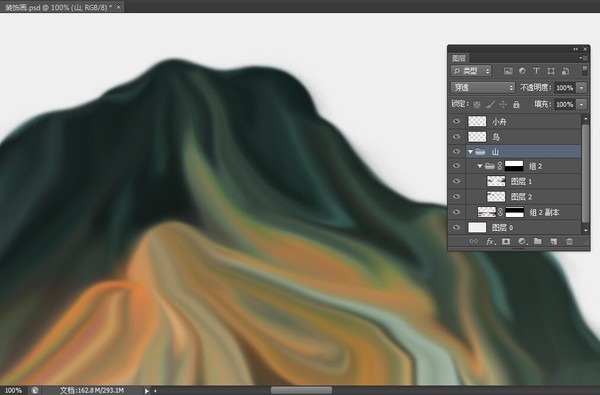600x395 pixels.
Task: Click the 不透明度 100% input field
Action: point(565,88)
